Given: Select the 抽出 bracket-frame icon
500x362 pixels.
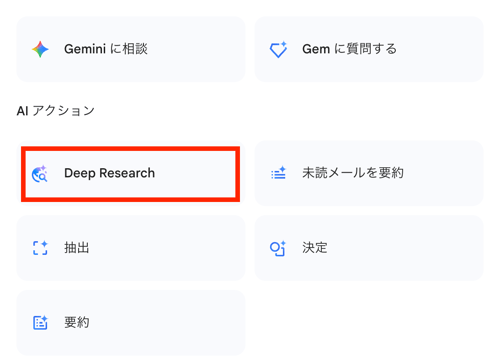Looking at the screenshot, I should point(40,248).
